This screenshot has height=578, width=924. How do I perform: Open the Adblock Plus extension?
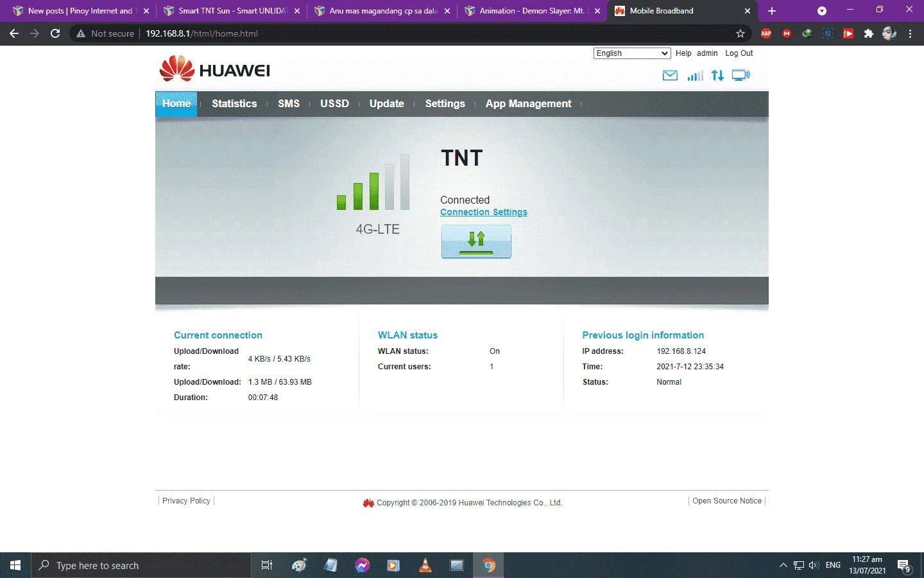[766, 33]
